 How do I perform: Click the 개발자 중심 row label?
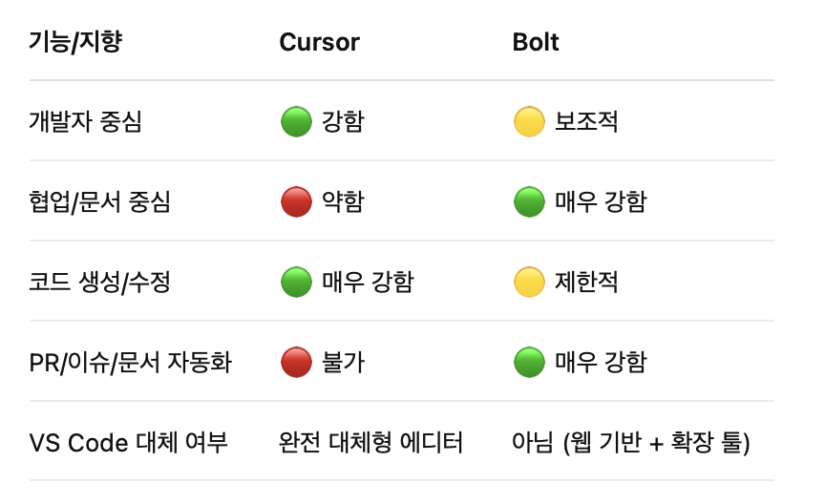[85, 121]
